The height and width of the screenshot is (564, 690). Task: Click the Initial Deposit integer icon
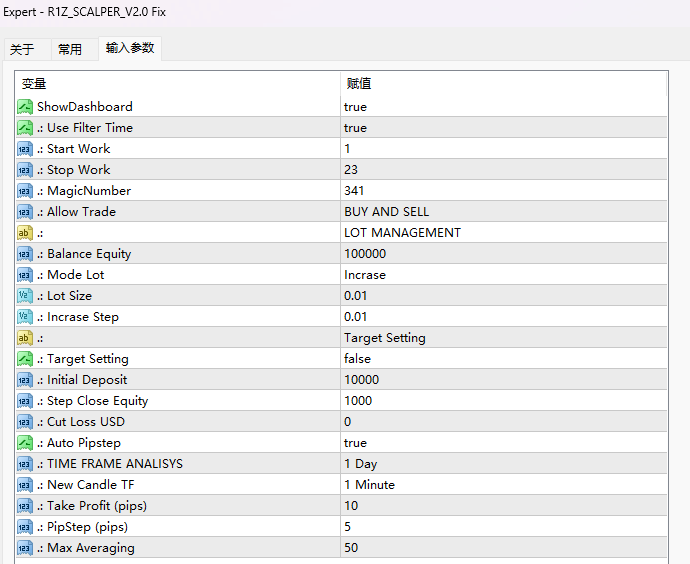(25, 380)
